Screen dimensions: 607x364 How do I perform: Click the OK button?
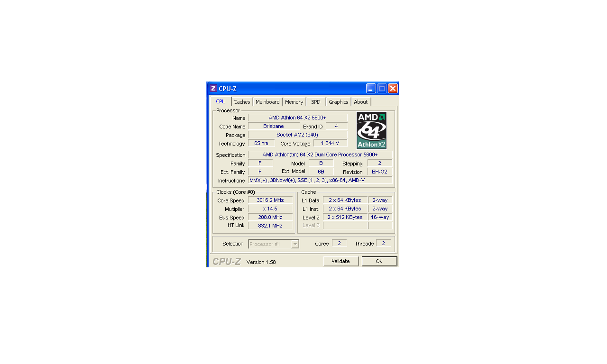click(x=379, y=261)
